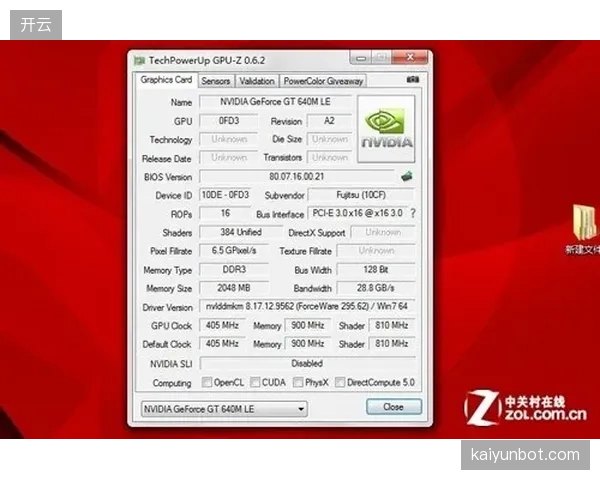
Task: Click the camera screenshot icon in GPU-Z
Action: 412,80
